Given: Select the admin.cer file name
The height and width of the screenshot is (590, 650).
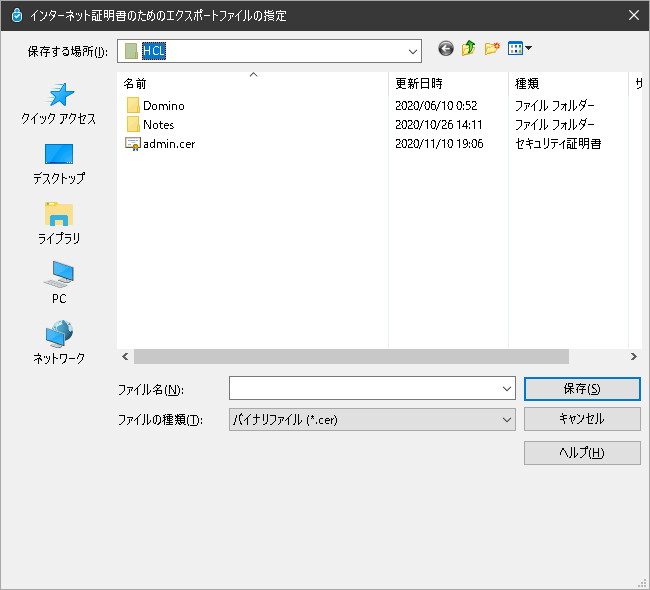Looking at the screenshot, I should click(x=169, y=144).
